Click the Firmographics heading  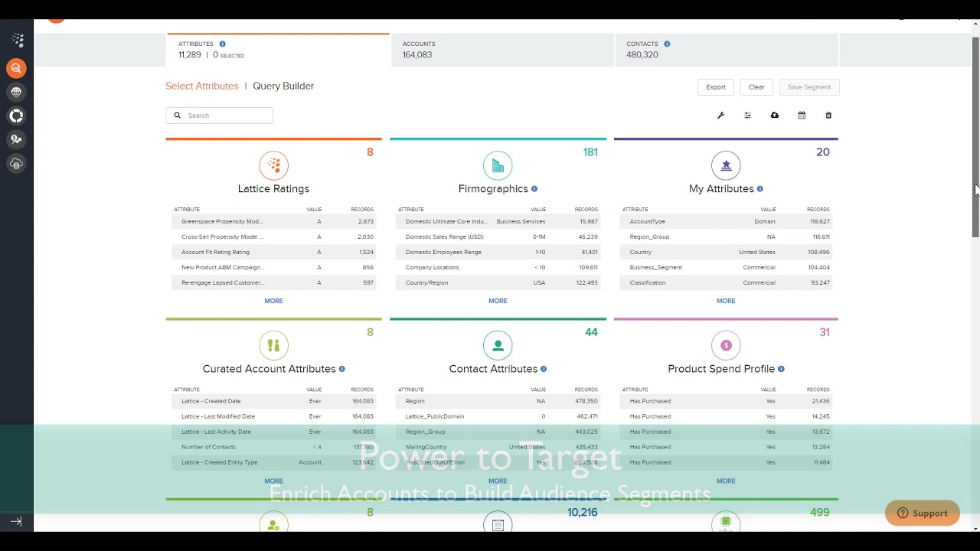pyautogui.click(x=493, y=189)
